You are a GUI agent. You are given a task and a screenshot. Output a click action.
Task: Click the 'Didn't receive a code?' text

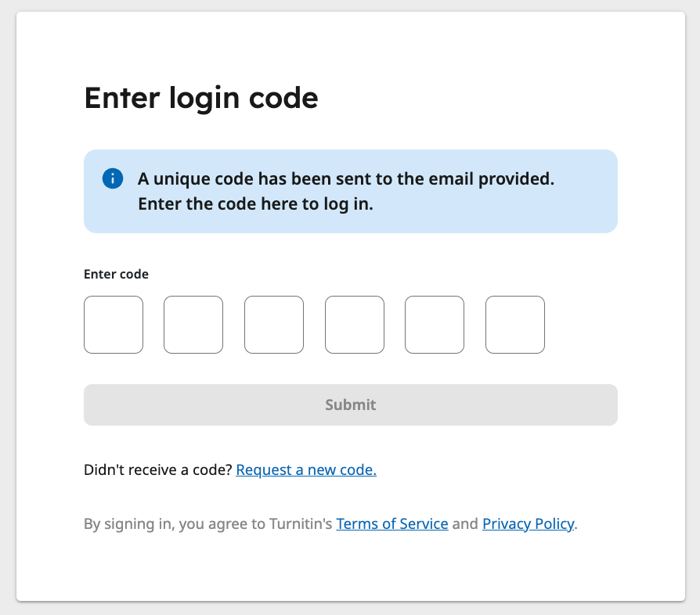pyautogui.click(x=158, y=469)
